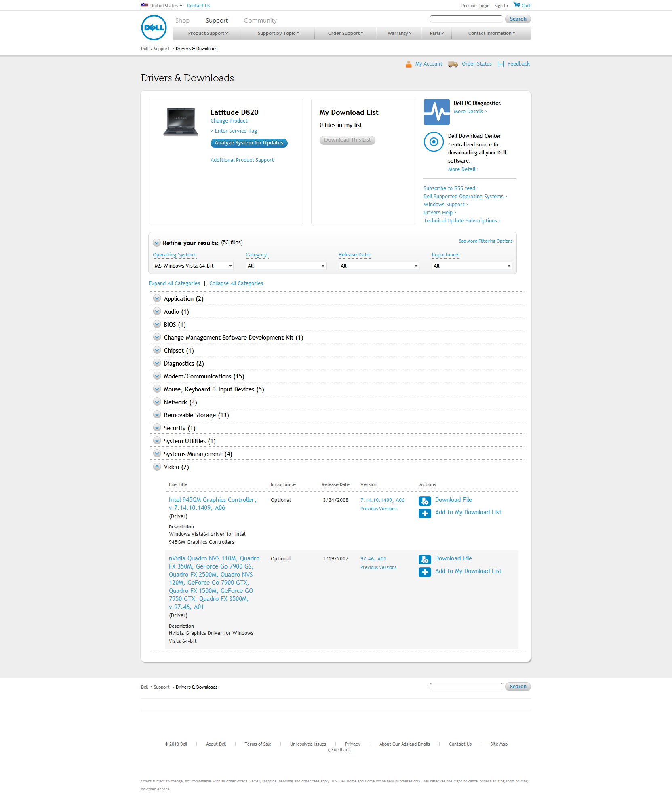Click the Change Product link
672x801 pixels.
tap(229, 121)
